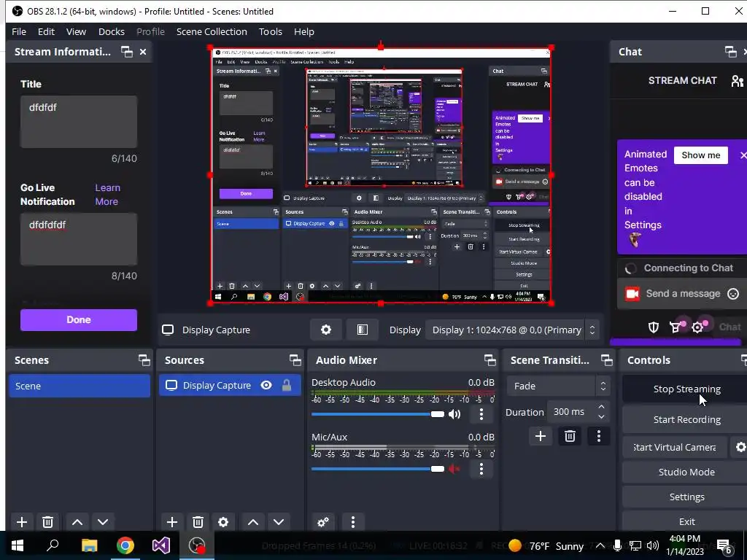Open the chat settings gear icon

pyautogui.click(x=697, y=327)
